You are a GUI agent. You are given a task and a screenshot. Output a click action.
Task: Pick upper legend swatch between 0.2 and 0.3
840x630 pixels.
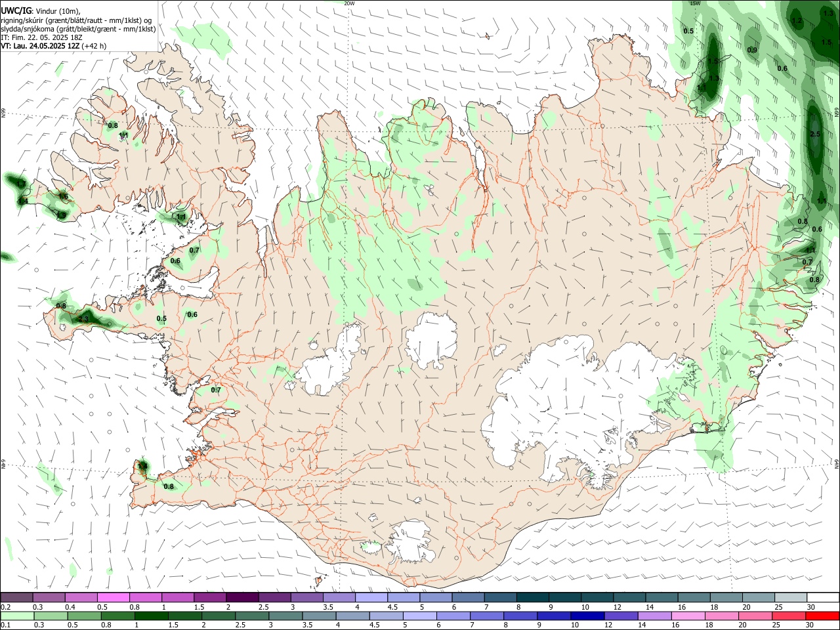pyautogui.click(x=16, y=597)
